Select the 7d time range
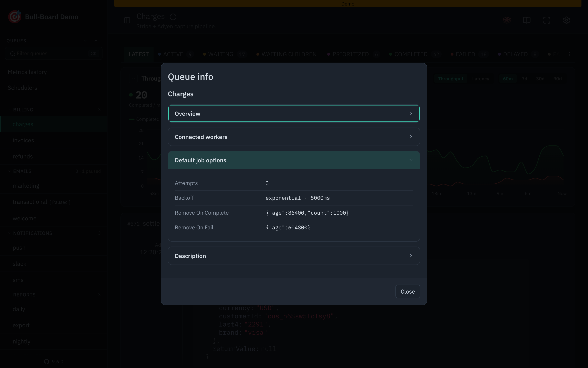The image size is (588, 368). (x=524, y=79)
